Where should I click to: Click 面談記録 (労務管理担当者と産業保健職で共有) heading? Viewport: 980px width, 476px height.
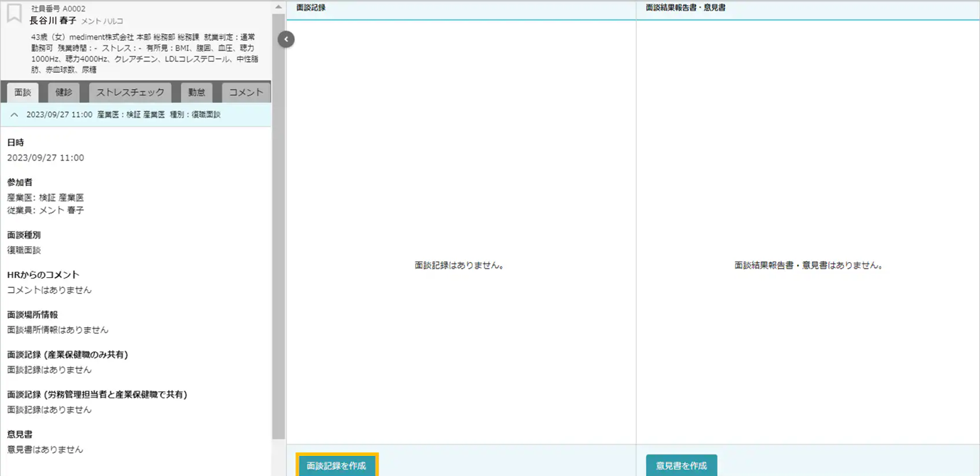click(97, 395)
